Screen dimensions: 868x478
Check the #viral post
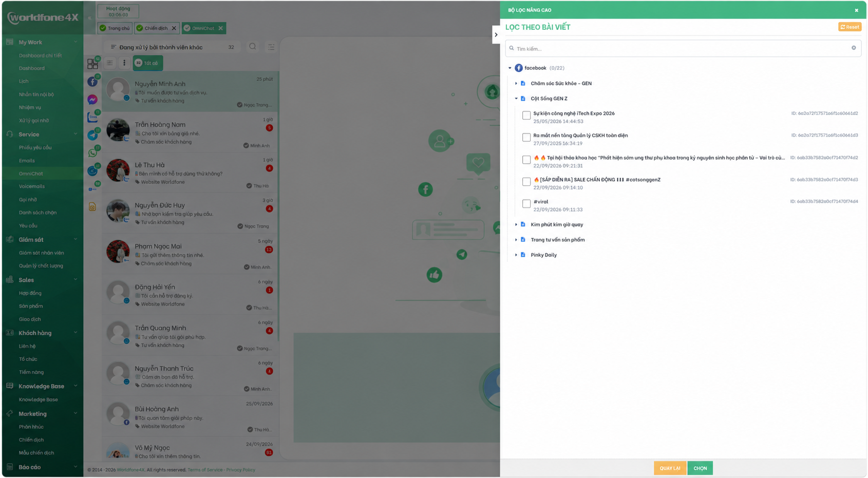[x=526, y=204]
